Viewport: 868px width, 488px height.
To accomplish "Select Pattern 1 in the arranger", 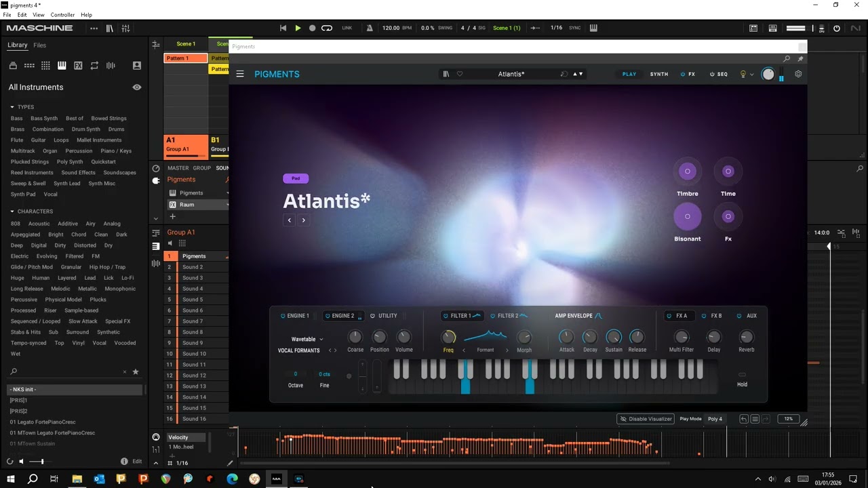I will tap(186, 58).
